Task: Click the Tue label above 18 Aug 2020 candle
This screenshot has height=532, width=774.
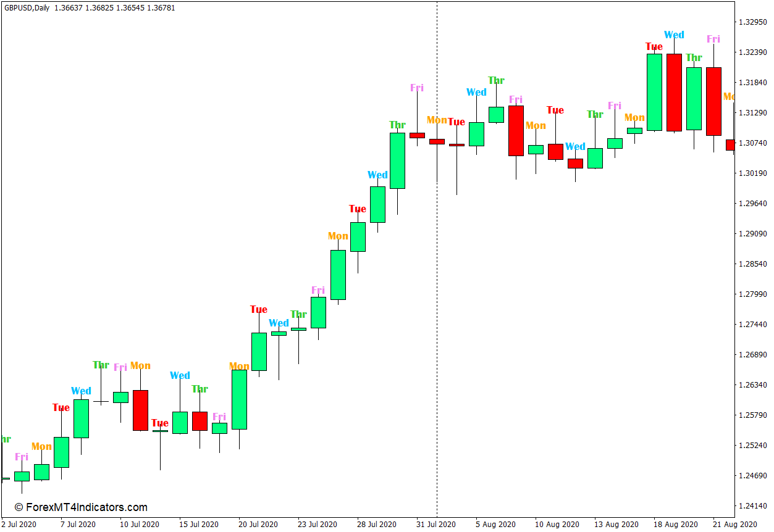Action: pos(654,46)
